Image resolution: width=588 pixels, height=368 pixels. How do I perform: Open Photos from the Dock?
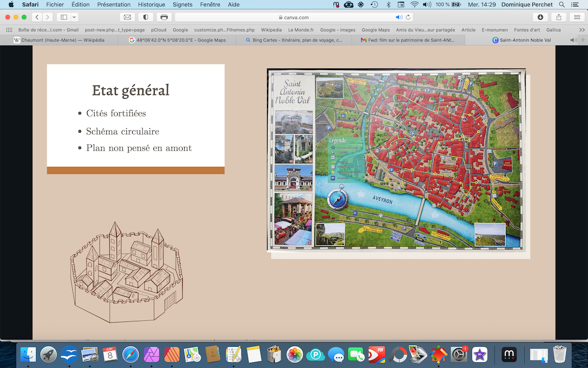click(x=295, y=354)
